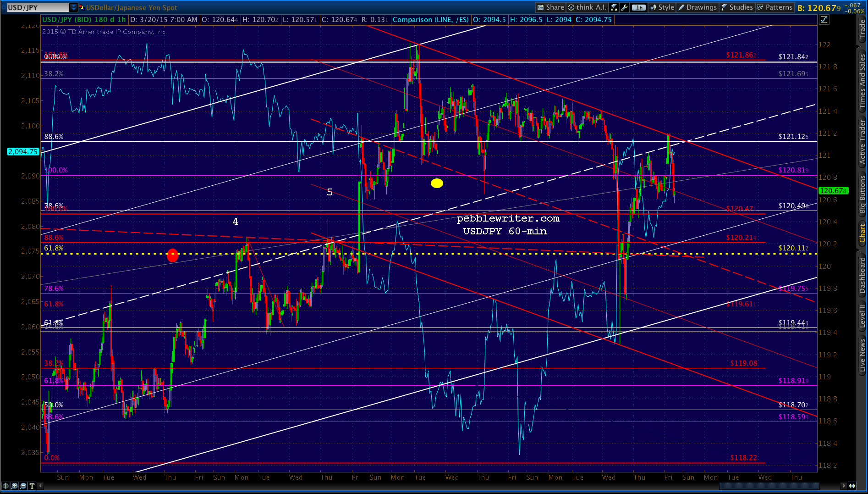Click the USD/JPY (BID) 180 d 1h label
The image size is (868, 494).
84,20
